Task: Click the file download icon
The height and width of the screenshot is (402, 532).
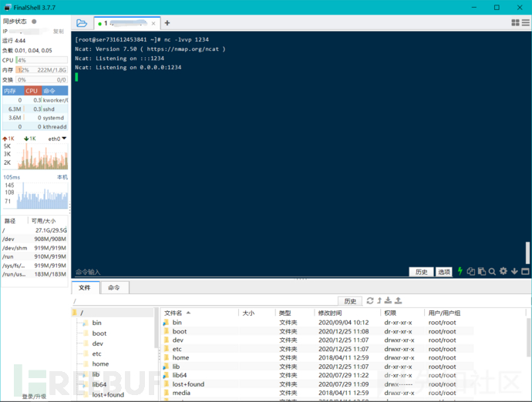Action: (389, 300)
